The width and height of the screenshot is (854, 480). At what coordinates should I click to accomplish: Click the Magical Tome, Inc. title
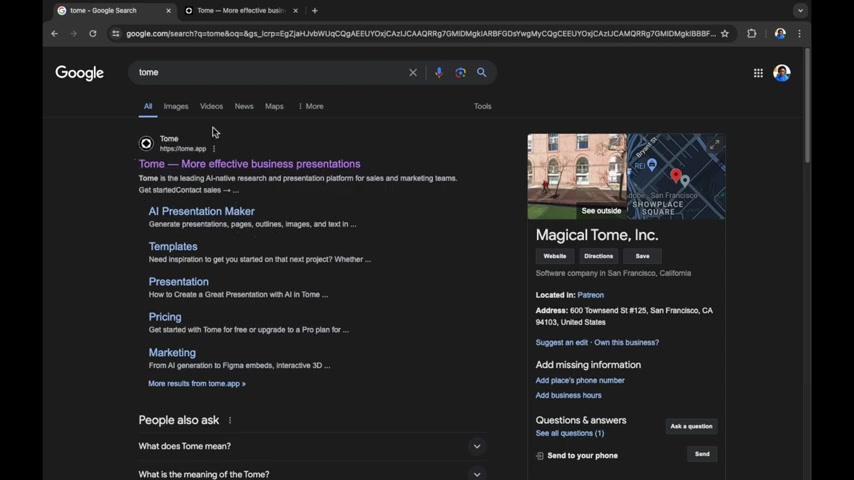pos(597,235)
